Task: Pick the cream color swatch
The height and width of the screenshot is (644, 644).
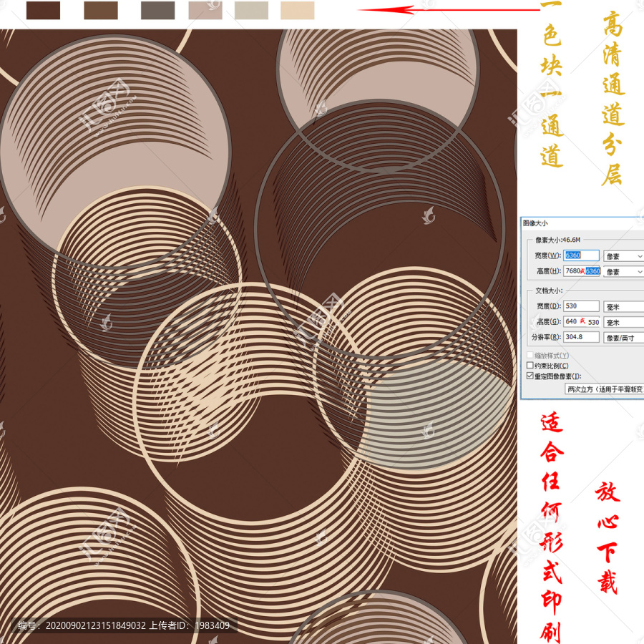Action: pos(298,10)
